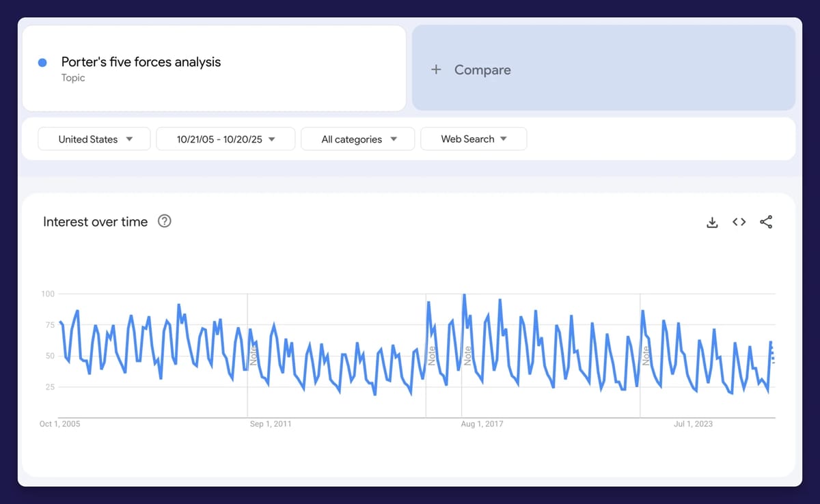
Task: Click the 75 y-axis label
Action: click(x=50, y=325)
